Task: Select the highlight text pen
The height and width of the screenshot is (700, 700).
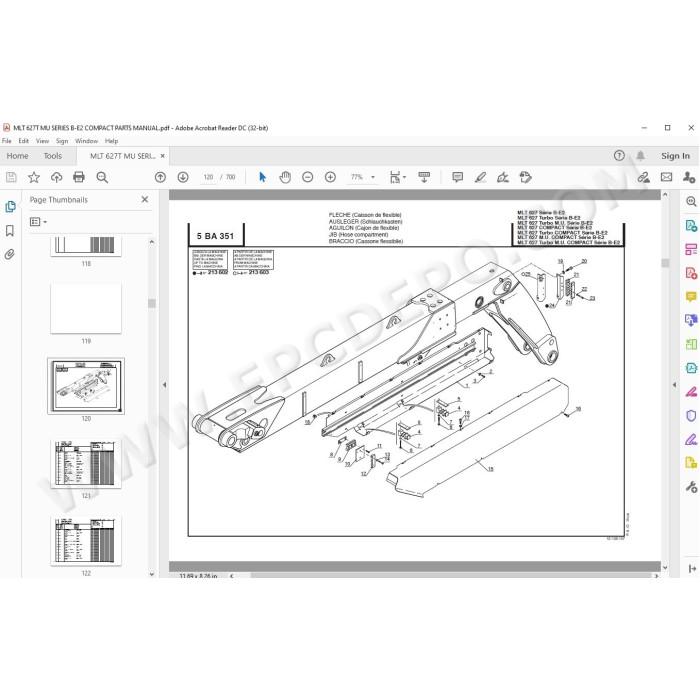Action: point(480,177)
